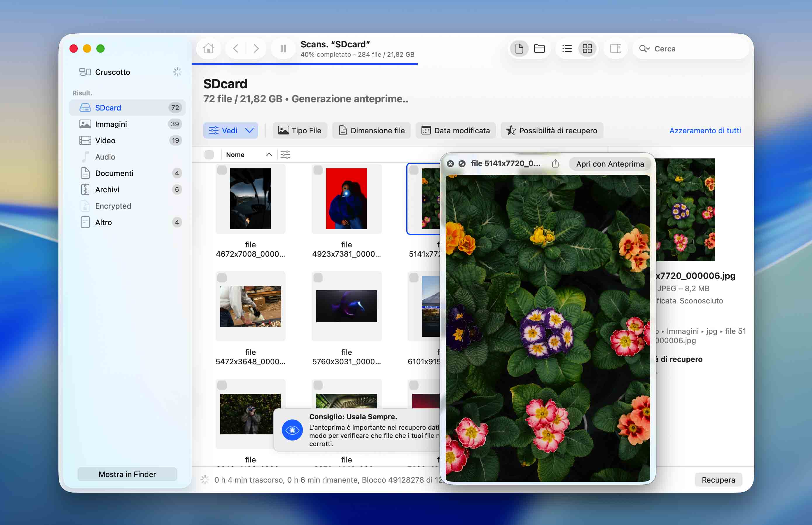Show the Video category
812x525 pixels.
pos(127,140)
